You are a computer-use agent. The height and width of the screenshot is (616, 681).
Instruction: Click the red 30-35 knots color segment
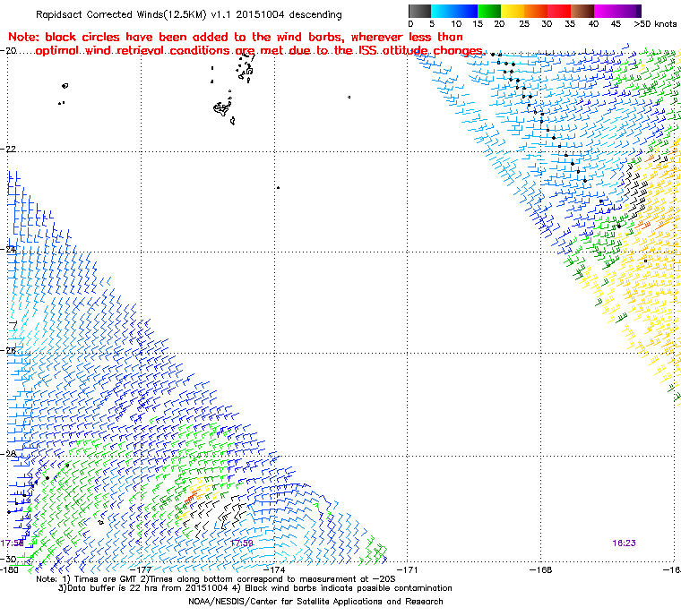coord(559,11)
